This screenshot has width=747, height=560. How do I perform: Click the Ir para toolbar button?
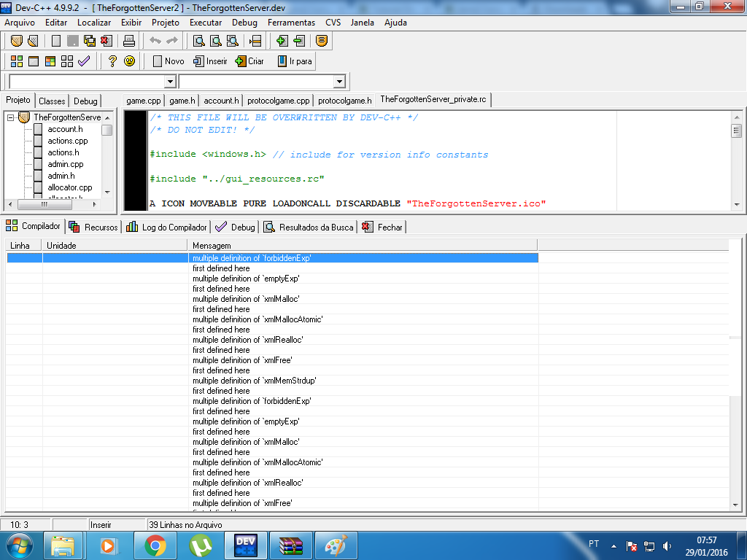tap(295, 61)
